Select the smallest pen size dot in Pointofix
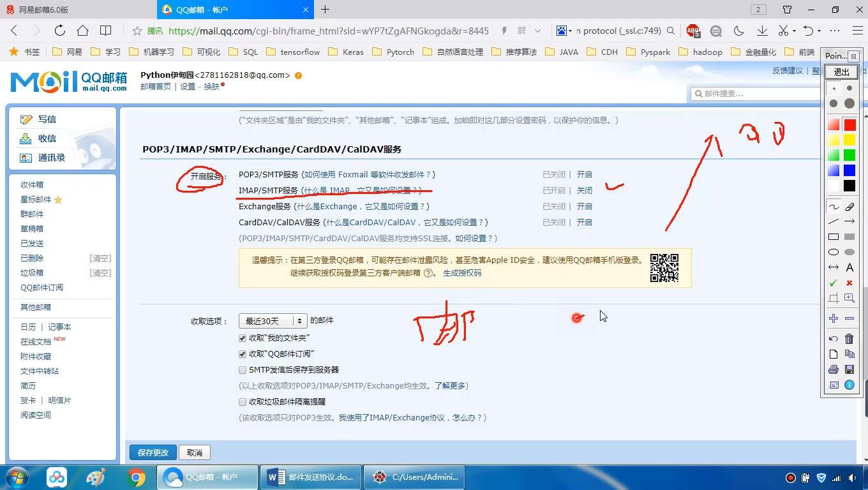 (x=834, y=89)
